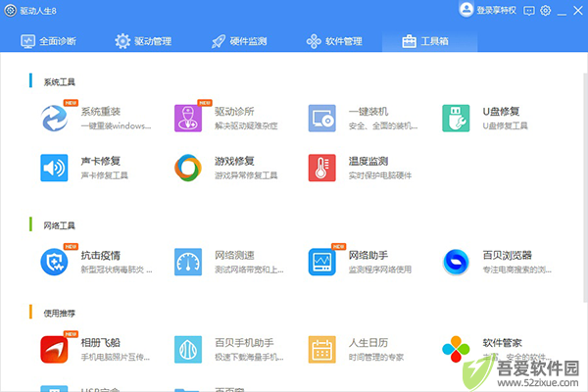Launch the 网络测速 gauge icon
588x392 pixels.
click(188, 262)
